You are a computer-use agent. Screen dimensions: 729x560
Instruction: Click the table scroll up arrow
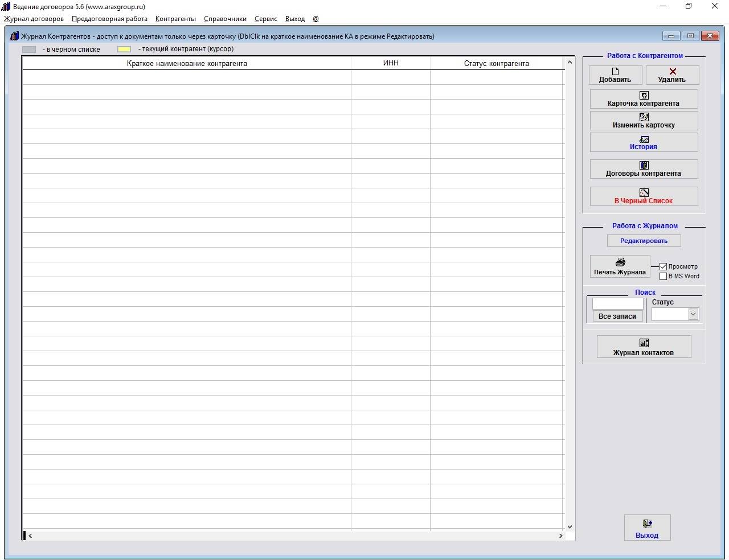click(x=570, y=62)
